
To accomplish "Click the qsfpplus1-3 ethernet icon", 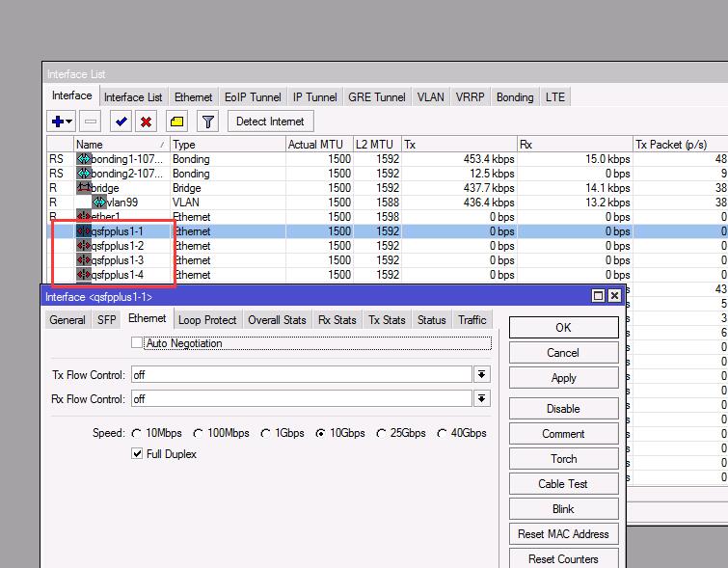I will point(84,260).
